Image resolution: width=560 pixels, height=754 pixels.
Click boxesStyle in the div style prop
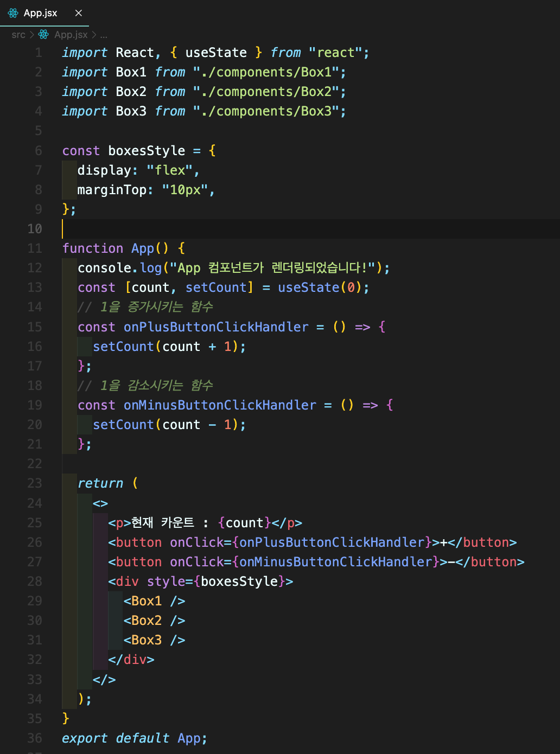pyautogui.click(x=239, y=582)
